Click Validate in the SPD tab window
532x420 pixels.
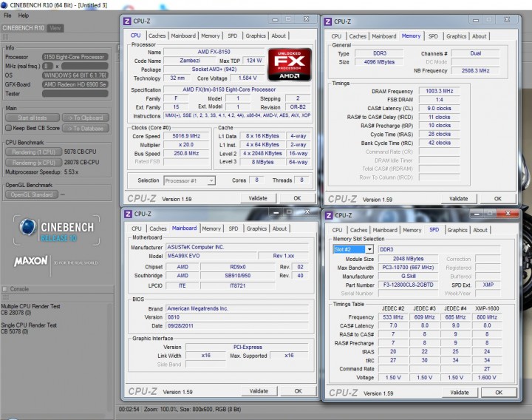[x=460, y=393]
